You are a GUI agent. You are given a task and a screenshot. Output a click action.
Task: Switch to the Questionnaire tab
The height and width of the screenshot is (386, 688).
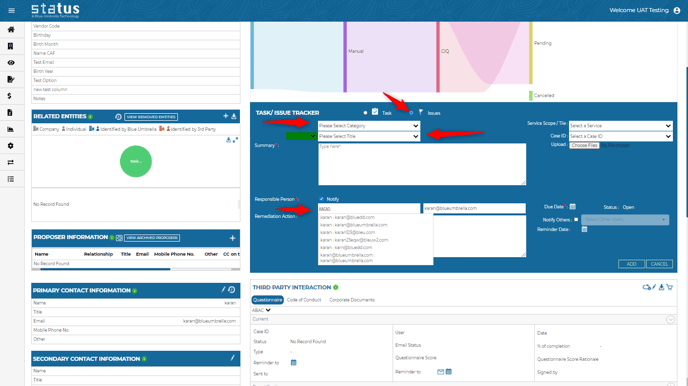268,300
